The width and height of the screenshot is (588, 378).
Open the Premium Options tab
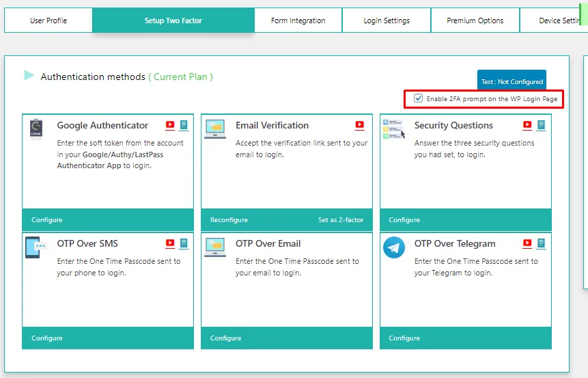(x=475, y=21)
